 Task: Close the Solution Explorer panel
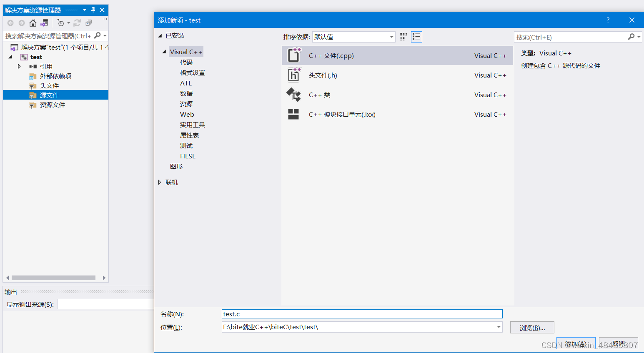point(102,10)
